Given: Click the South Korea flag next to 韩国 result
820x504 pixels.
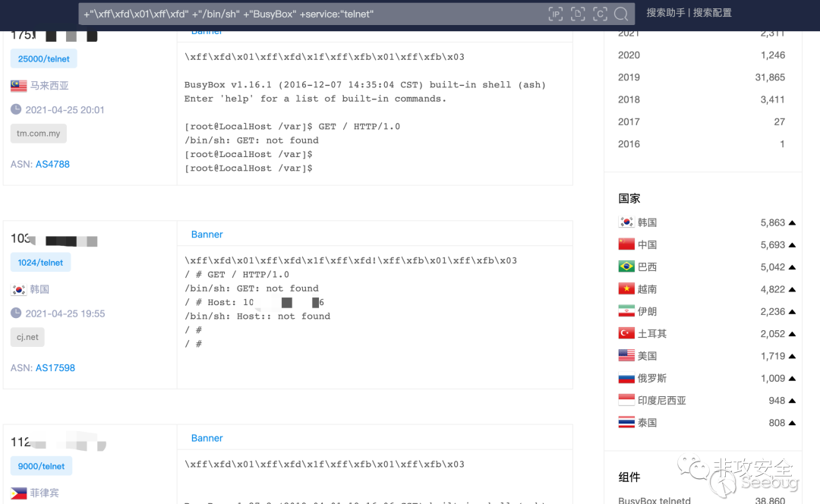Looking at the screenshot, I should (x=19, y=289).
